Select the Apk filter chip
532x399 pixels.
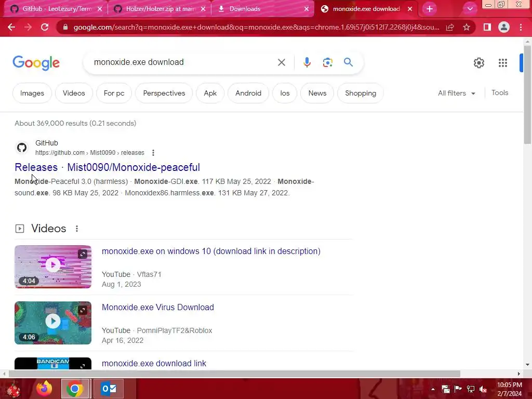coord(210,93)
